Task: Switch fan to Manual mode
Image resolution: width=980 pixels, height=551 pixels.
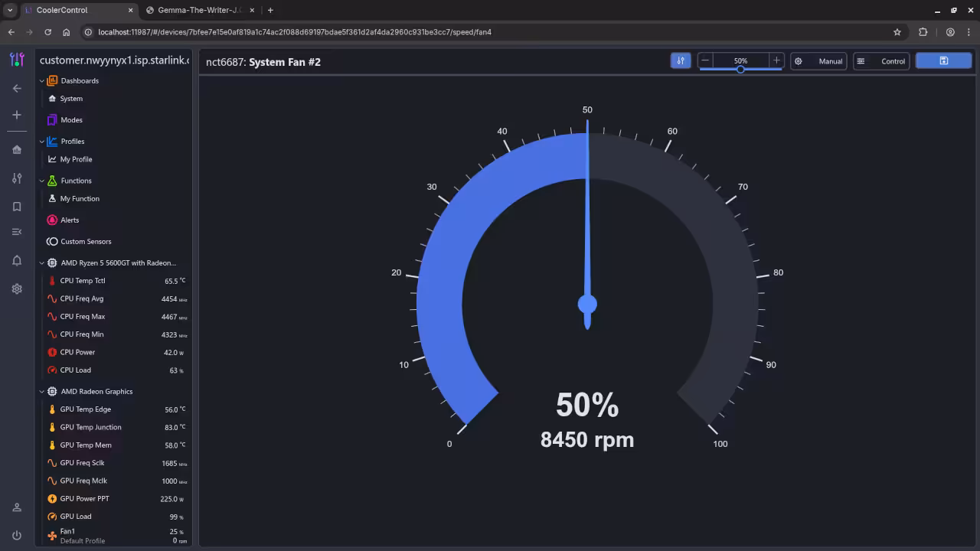Action: point(818,60)
